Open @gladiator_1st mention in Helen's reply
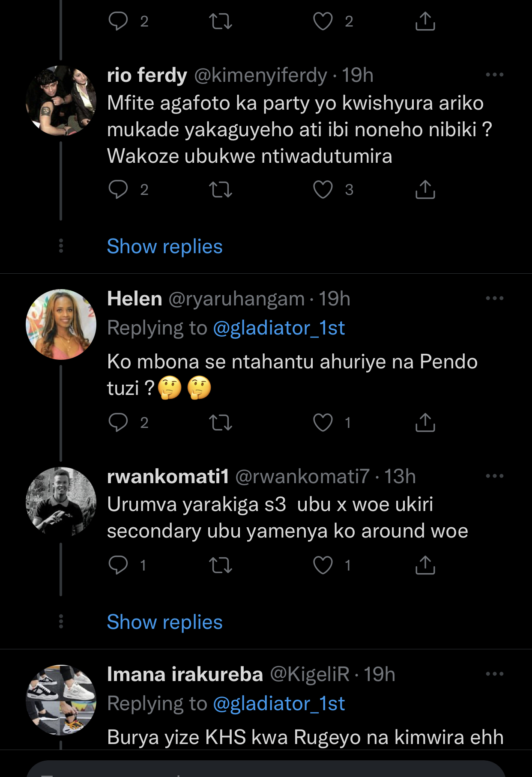This screenshot has width=532, height=777. click(x=279, y=329)
